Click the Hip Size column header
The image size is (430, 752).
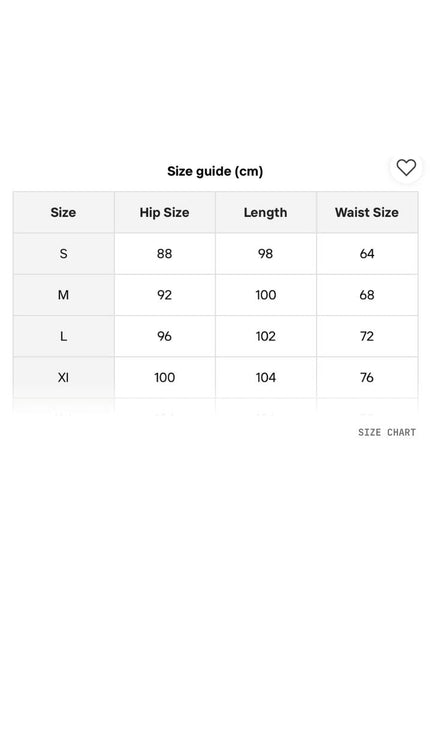click(164, 212)
